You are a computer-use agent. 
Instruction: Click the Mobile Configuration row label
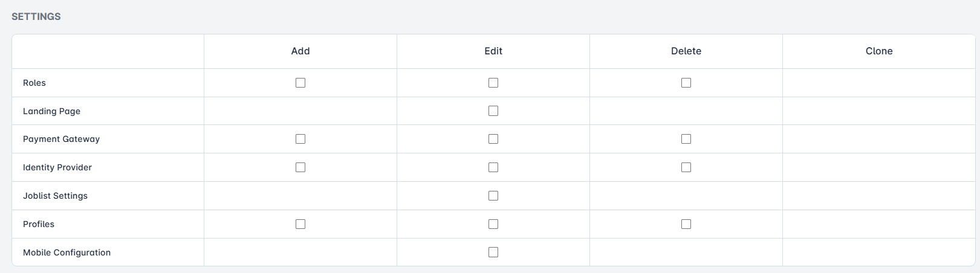67,252
